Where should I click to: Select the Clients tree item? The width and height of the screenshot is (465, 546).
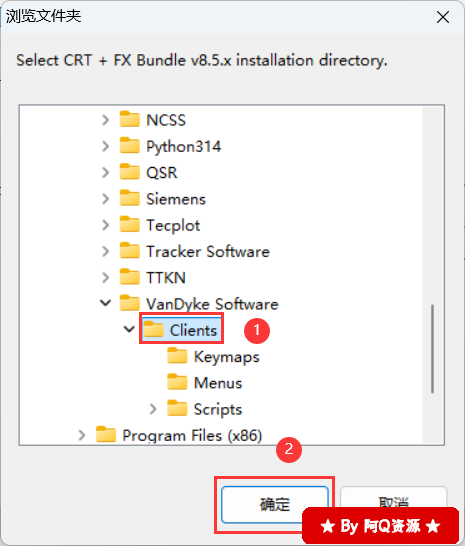(x=181, y=329)
